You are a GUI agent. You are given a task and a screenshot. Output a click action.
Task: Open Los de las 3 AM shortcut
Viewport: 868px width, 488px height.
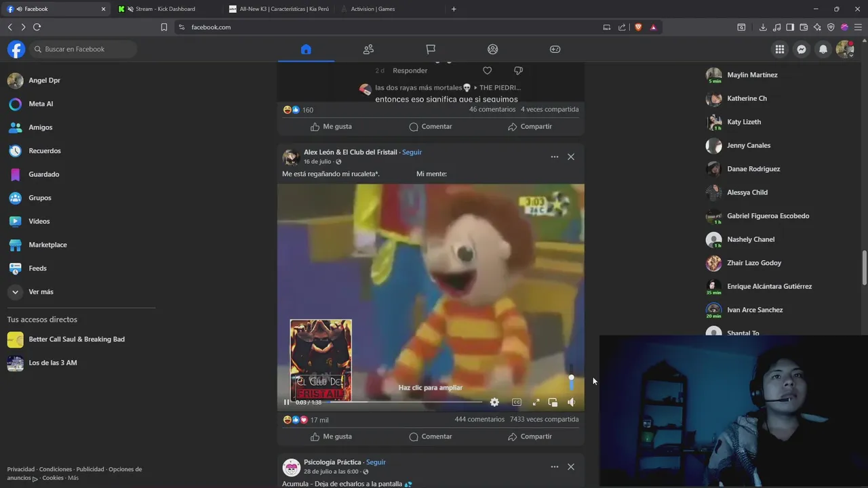80,363
